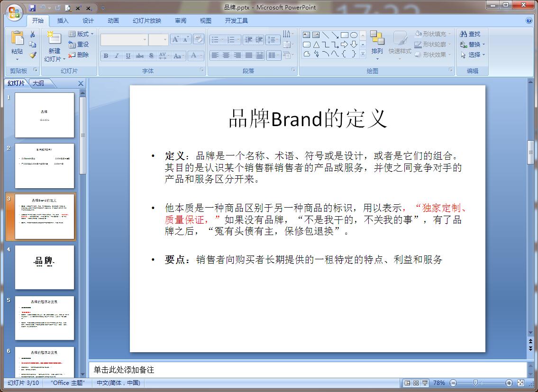Select the oval shape in shapes gallery
The width and height of the screenshot is (538, 392).
[354, 35]
